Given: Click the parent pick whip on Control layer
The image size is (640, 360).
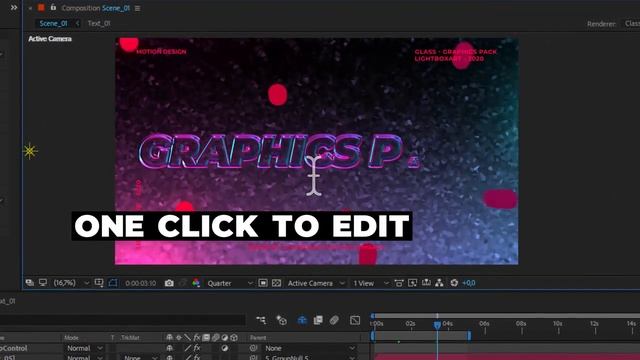Looking at the screenshot, I should pos(253,348).
